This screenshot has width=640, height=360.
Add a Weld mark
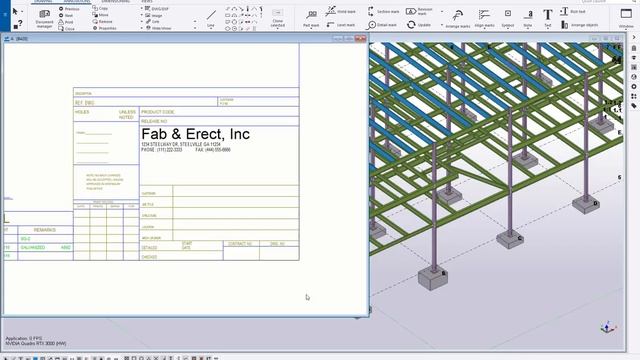(340, 11)
